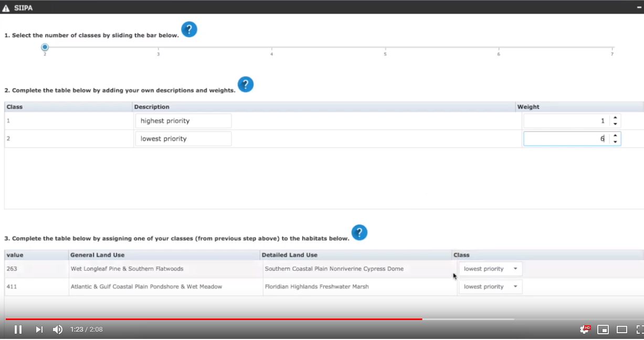644x340 pixels.
Task: Open Class dropdown for value 263 row
Action: click(x=490, y=269)
